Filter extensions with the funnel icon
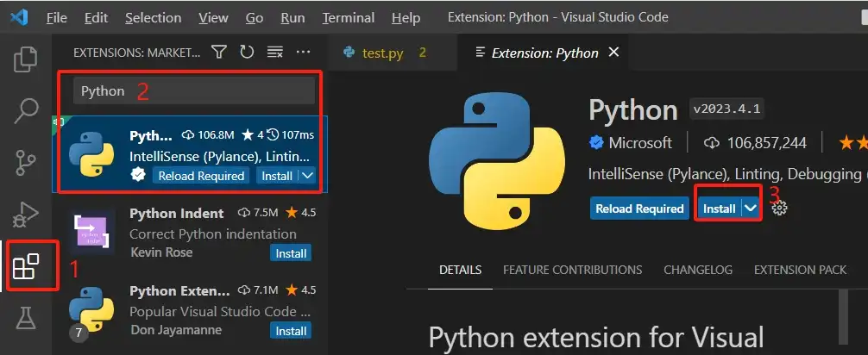This screenshot has height=355, width=868. (219, 52)
